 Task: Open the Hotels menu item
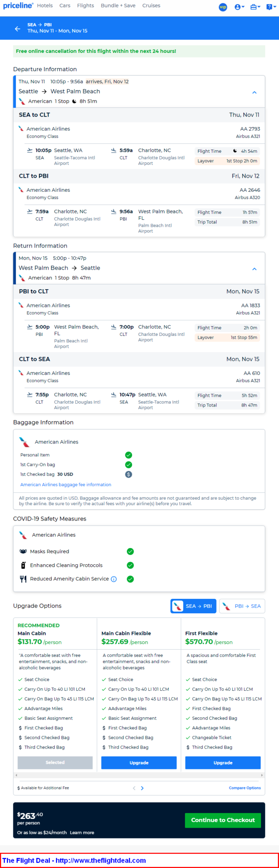click(45, 6)
